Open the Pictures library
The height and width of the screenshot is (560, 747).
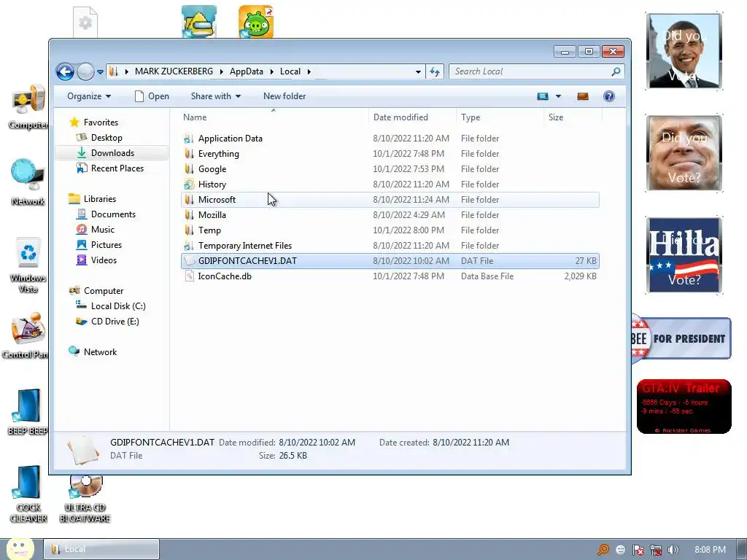click(x=99, y=245)
